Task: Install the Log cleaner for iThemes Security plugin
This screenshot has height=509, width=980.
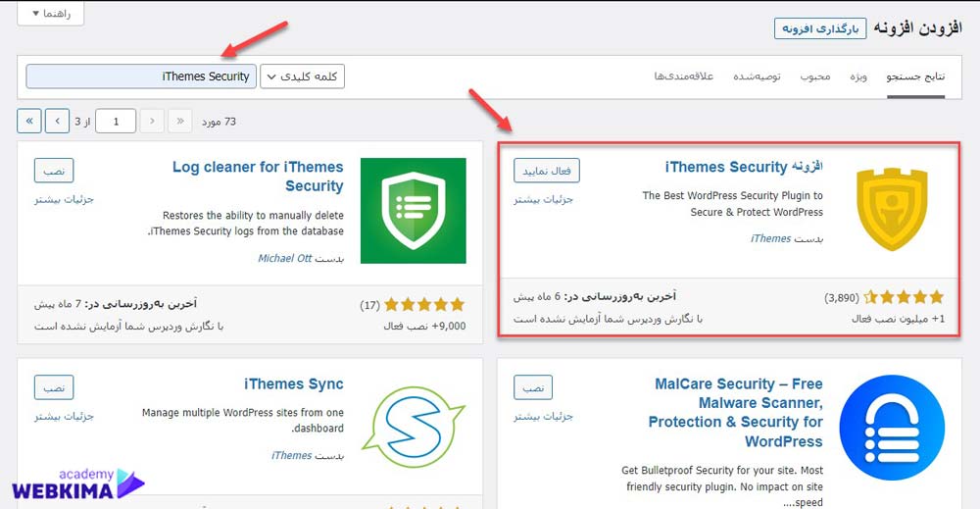Action: coord(54,171)
